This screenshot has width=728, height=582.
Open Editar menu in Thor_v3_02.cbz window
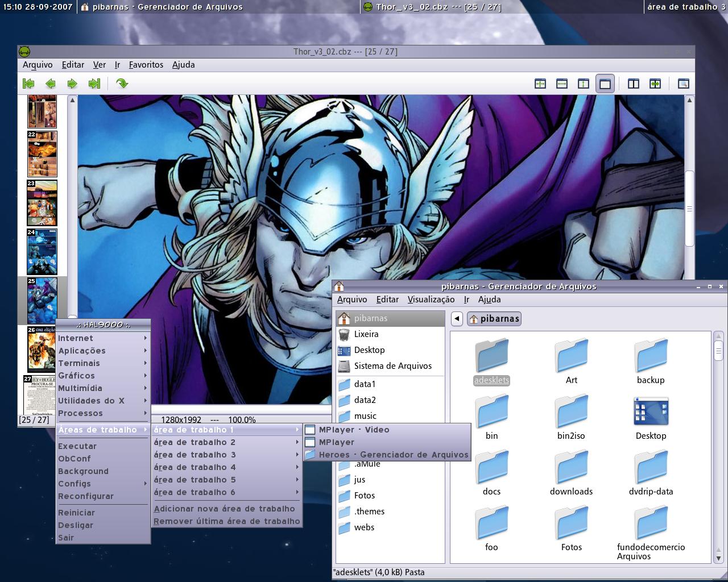coord(73,65)
